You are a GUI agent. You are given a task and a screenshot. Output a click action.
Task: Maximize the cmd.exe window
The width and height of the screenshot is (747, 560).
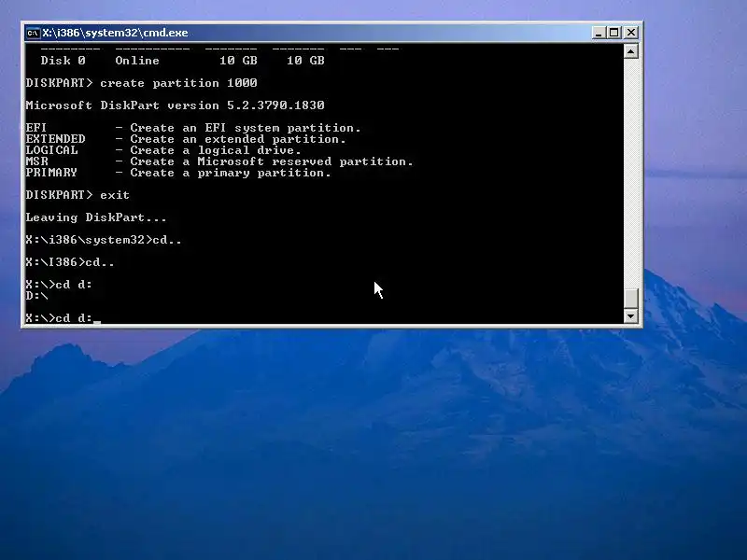pos(614,33)
